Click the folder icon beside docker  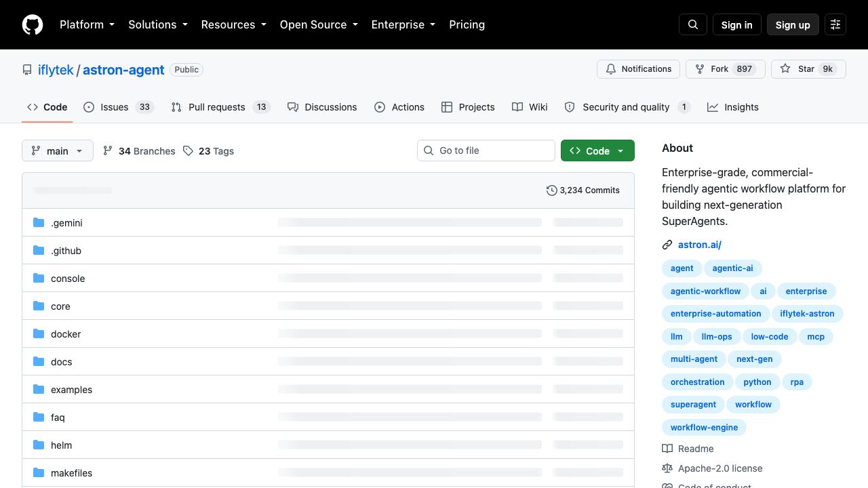pyautogui.click(x=39, y=333)
